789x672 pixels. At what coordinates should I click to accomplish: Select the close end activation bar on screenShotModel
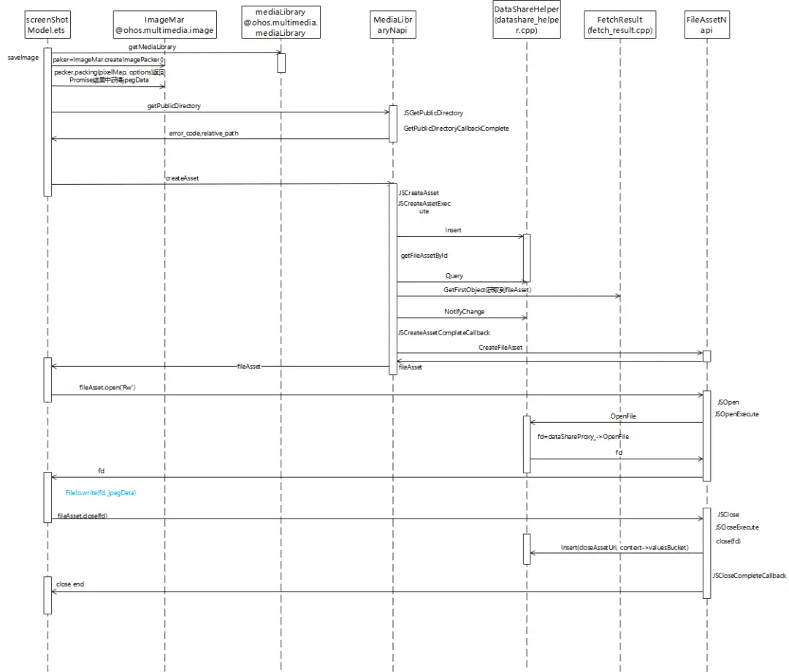click(47, 595)
